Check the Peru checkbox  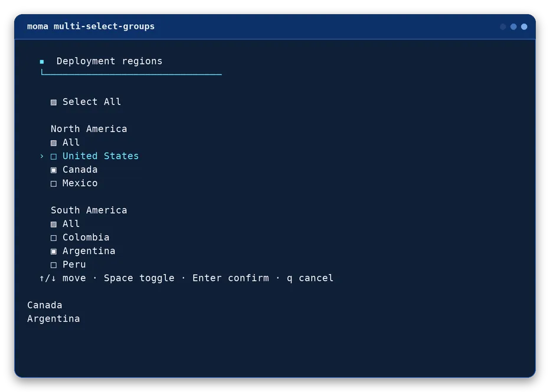tap(54, 265)
